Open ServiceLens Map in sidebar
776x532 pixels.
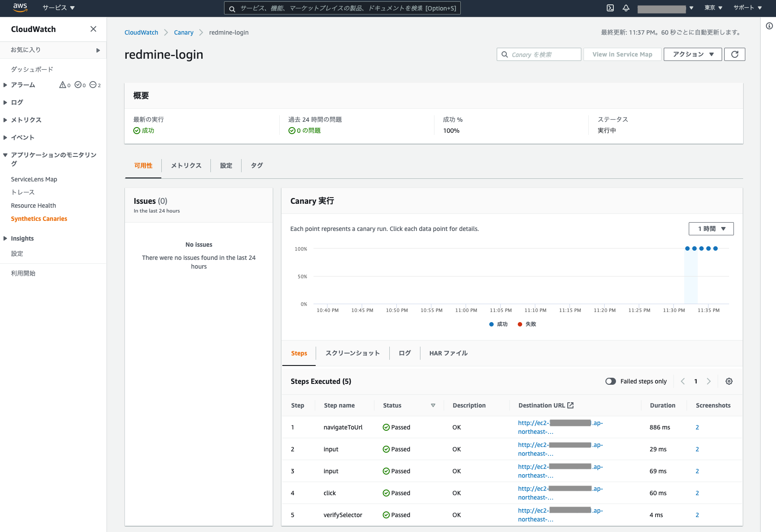34,179
